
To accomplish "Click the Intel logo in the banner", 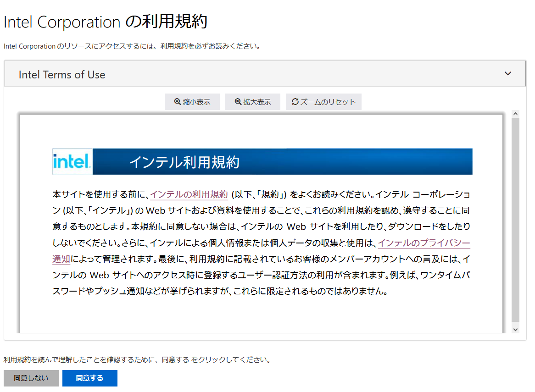I will (x=72, y=161).
